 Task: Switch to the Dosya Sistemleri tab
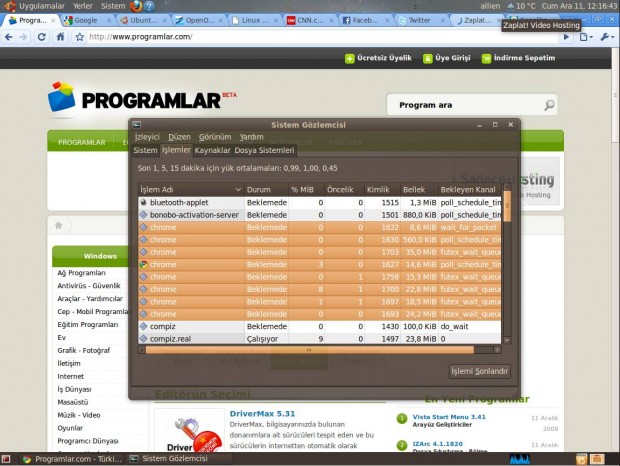point(264,150)
